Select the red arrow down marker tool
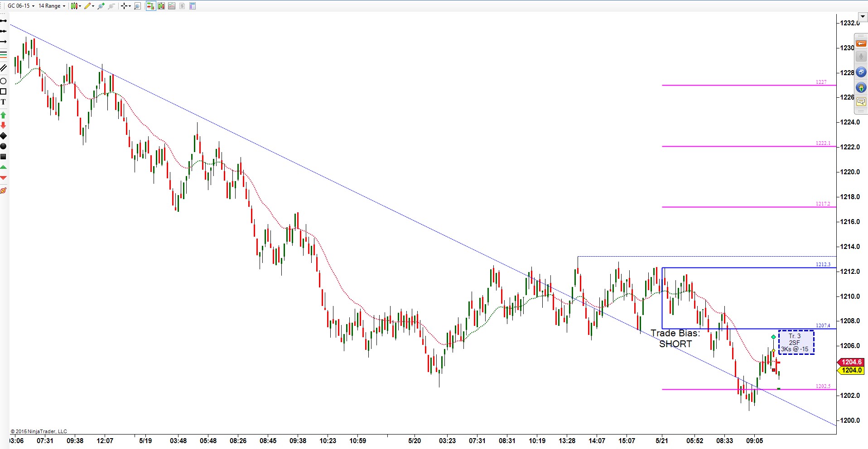Screen dimensions: 868x449 click(3, 125)
